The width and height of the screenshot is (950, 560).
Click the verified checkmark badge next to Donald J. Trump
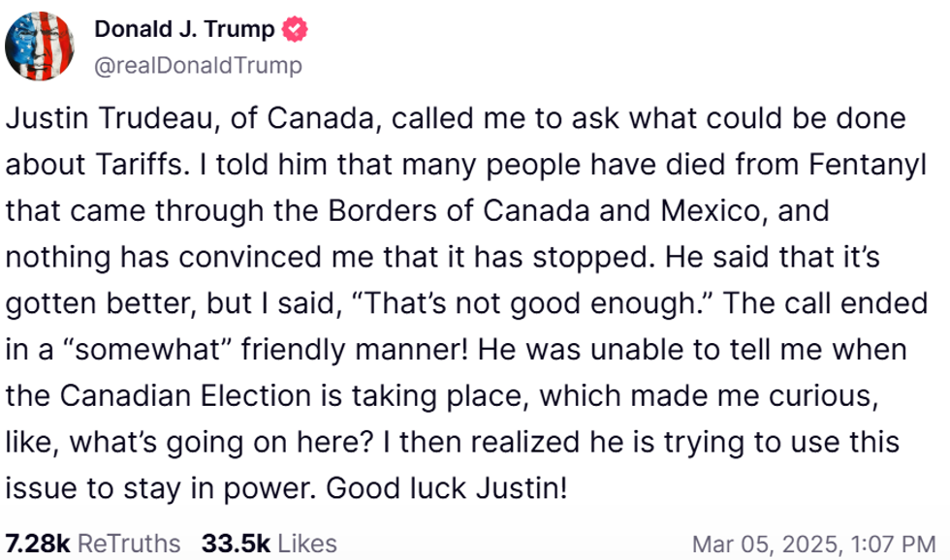pyautogui.click(x=294, y=29)
